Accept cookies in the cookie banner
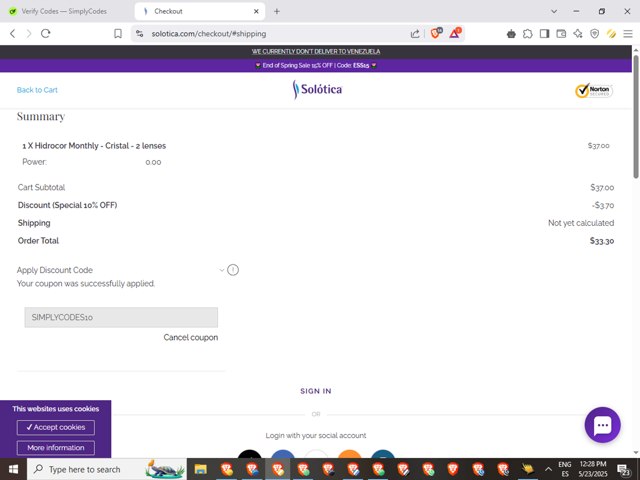This screenshot has height=480, width=640. coord(56,427)
